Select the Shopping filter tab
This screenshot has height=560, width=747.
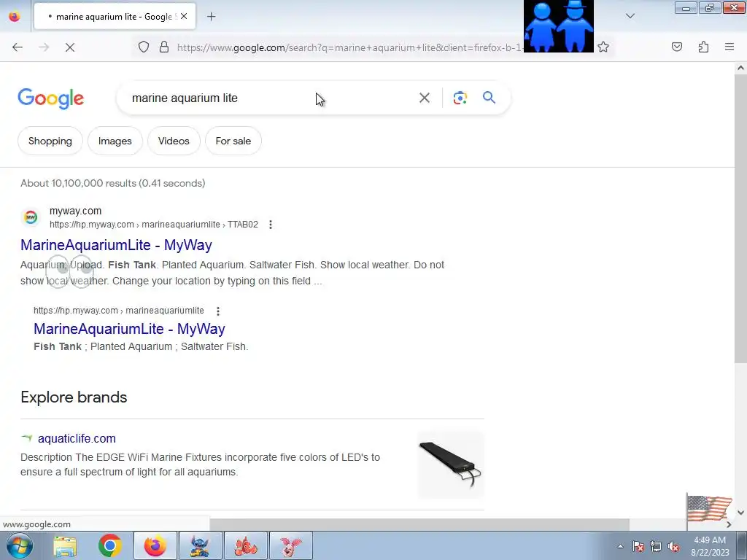50,141
